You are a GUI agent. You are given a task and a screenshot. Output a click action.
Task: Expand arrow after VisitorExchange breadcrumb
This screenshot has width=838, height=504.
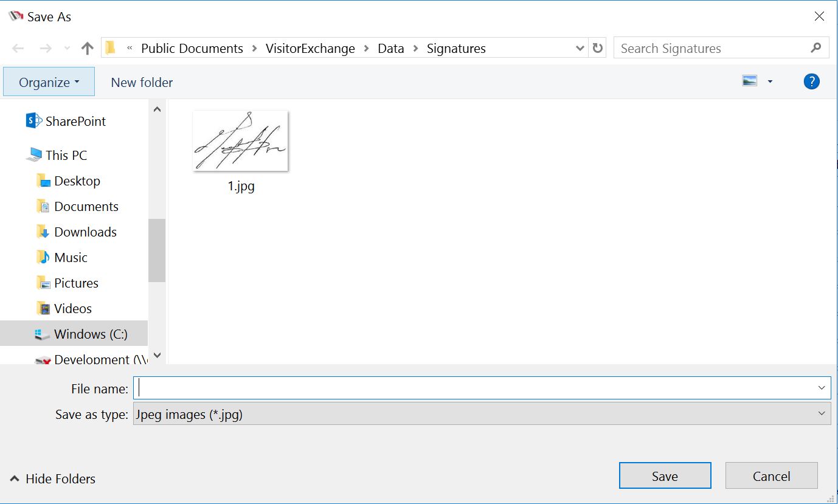click(x=366, y=49)
